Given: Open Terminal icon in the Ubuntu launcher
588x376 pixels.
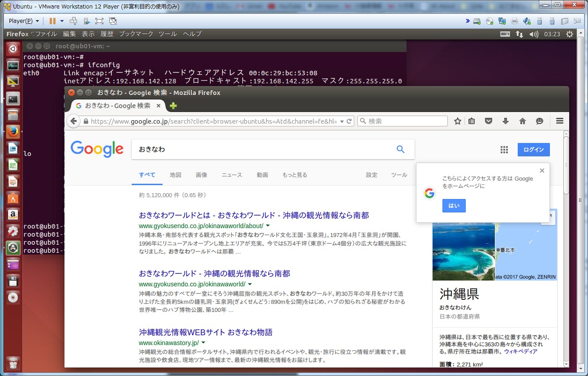Looking at the screenshot, I should click(13, 99).
